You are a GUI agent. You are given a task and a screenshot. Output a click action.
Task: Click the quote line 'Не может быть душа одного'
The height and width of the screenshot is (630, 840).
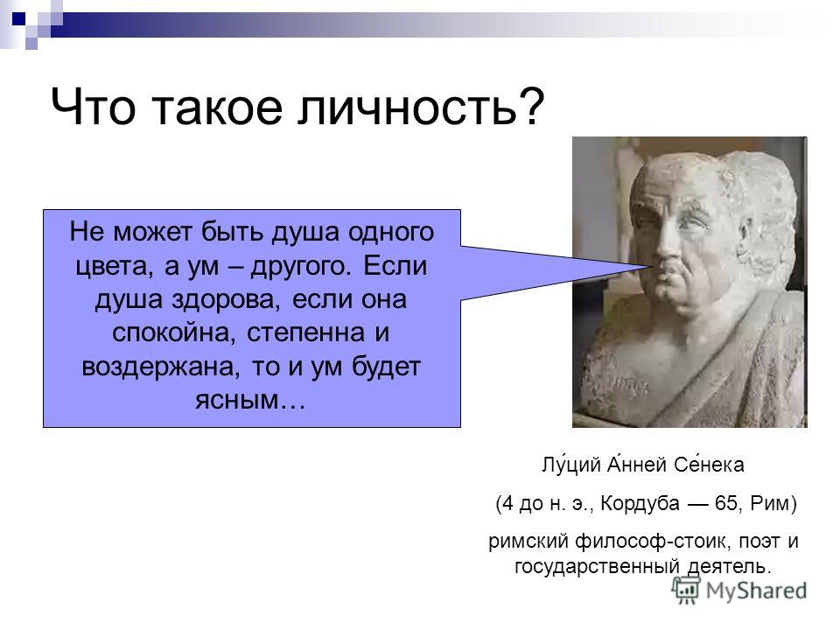(x=251, y=232)
